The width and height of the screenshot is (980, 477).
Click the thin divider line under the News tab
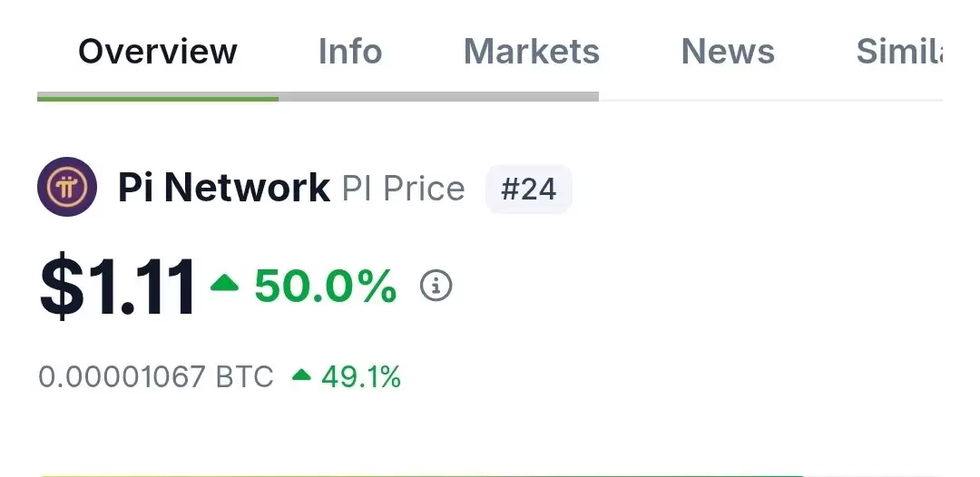770,100
